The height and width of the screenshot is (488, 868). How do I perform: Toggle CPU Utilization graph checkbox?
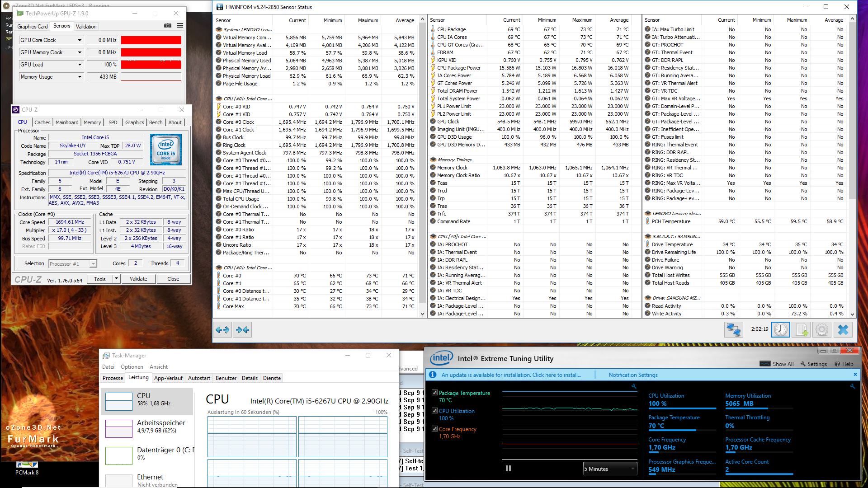click(434, 411)
